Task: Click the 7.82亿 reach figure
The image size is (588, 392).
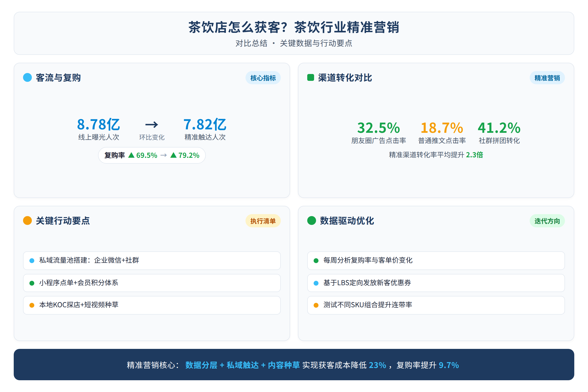Action: pyautogui.click(x=205, y=124)
